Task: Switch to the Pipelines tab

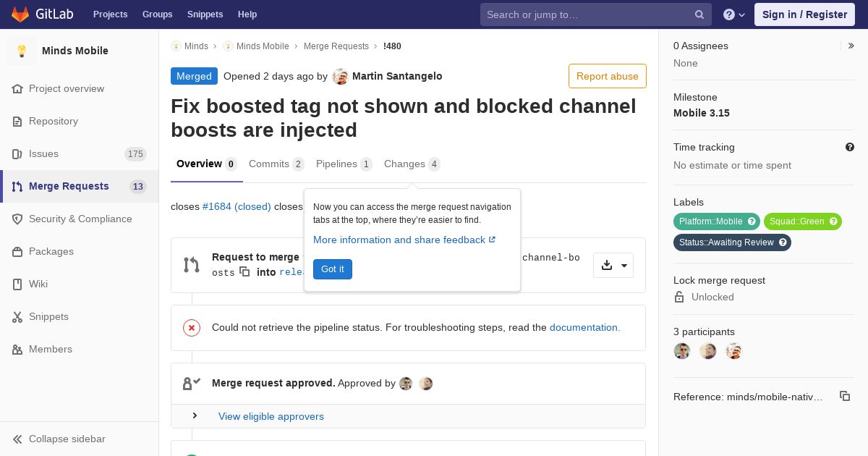Action: tap(344, 164)
